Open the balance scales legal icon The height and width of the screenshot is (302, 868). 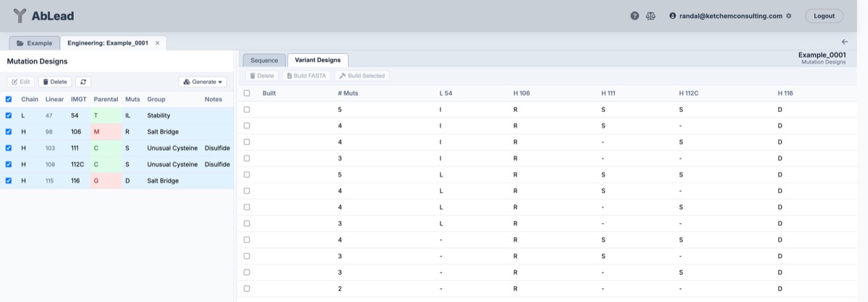pyautogui.click(x=650, y=16)
